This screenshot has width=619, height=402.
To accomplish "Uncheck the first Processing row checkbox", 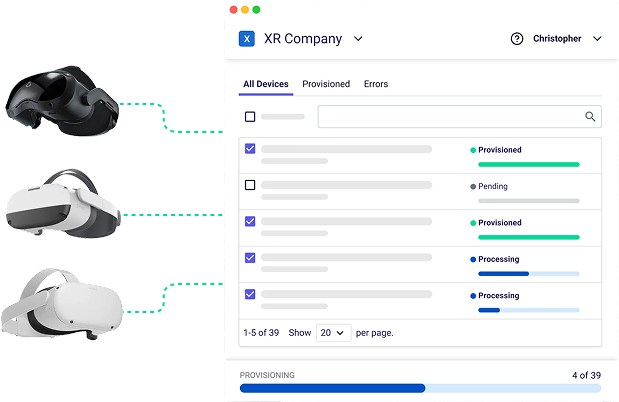I will click(x=250, y=258).
